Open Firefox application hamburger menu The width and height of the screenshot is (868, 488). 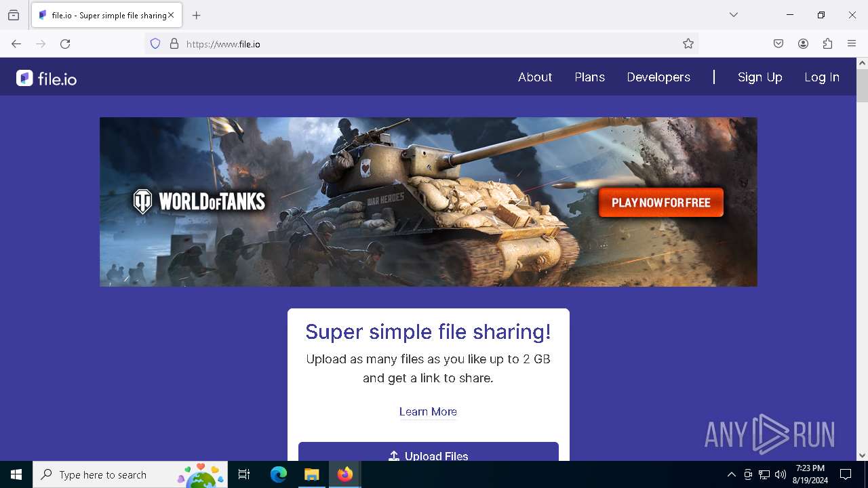coord(852,44)
